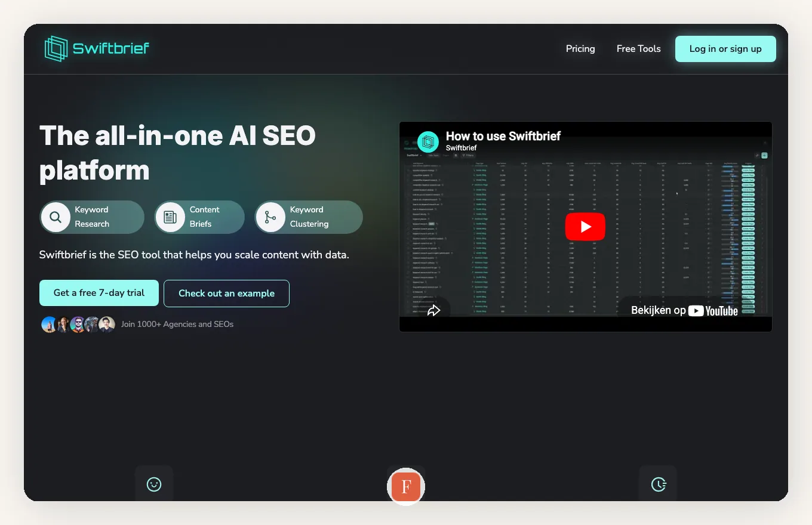Click the Keyword Clustering label
Image resolution: width=812 pixels, height=525 pixels.
(309, 217)
